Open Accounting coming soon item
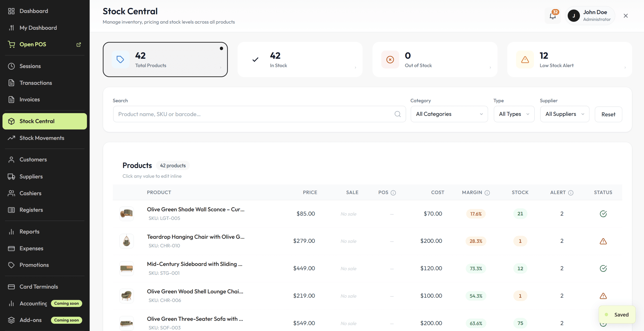The height and width of the screenshot is (331, 644). point(45,304)
